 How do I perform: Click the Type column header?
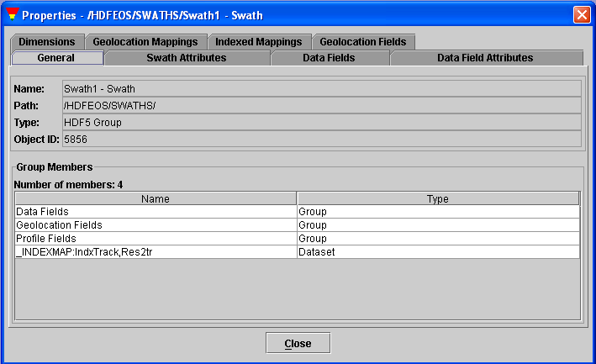(x=437, y=198)
